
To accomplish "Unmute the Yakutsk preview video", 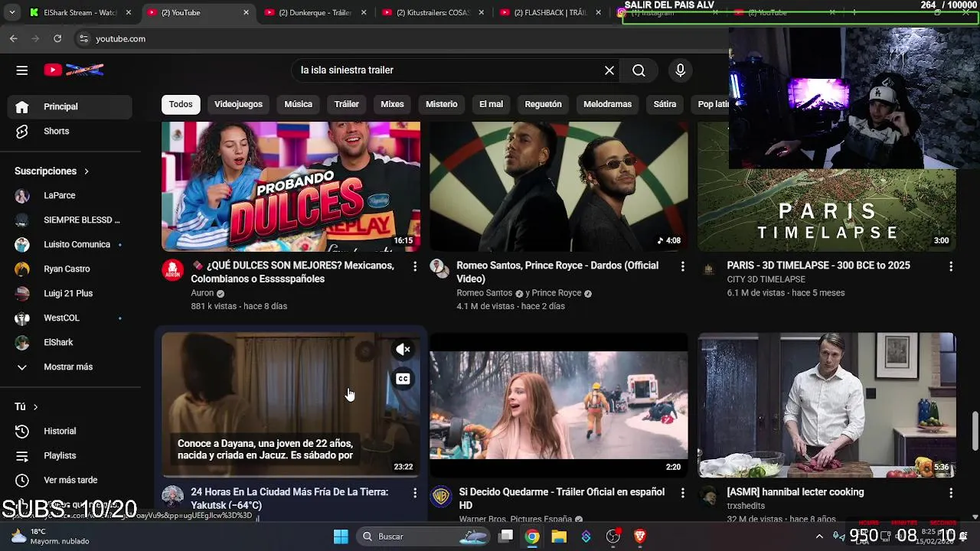I will click(x=403, y=350).
